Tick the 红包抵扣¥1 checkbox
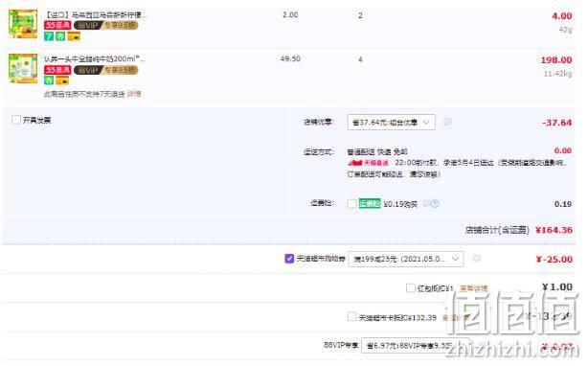The image size is (588, 366). 411,288
